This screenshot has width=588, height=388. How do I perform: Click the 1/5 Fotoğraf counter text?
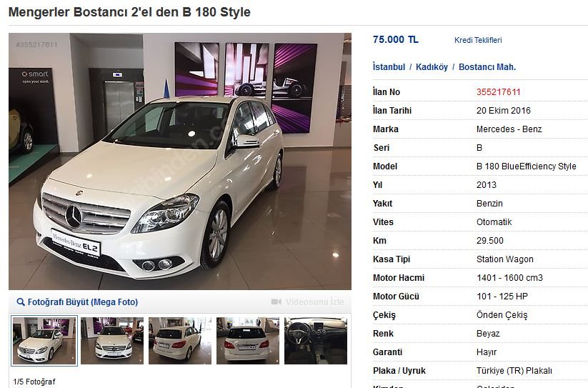click(34, 382)
